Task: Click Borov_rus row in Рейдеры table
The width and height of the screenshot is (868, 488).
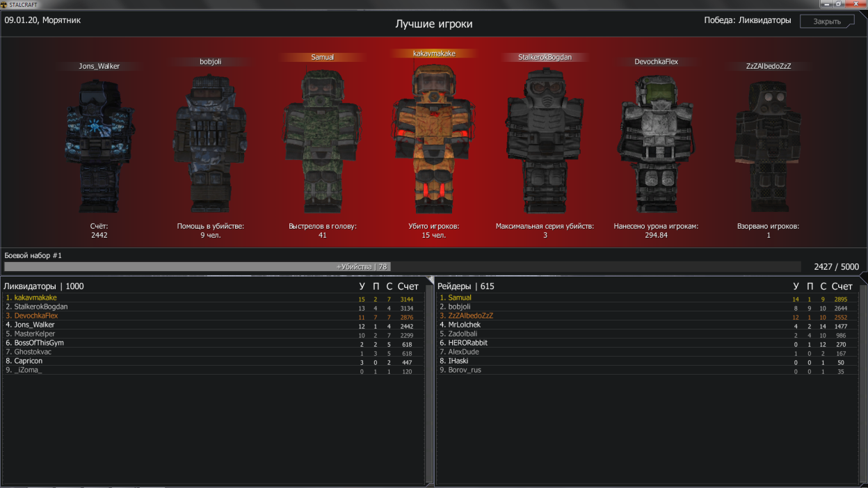Action: (647, 370)
